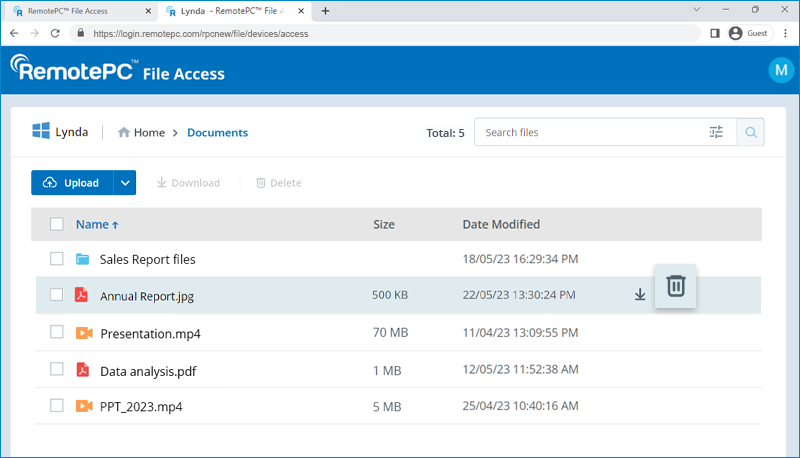Viewport: 800px width, 458px height.
Task: Click in the Search files field
Action: click(590, 132)
